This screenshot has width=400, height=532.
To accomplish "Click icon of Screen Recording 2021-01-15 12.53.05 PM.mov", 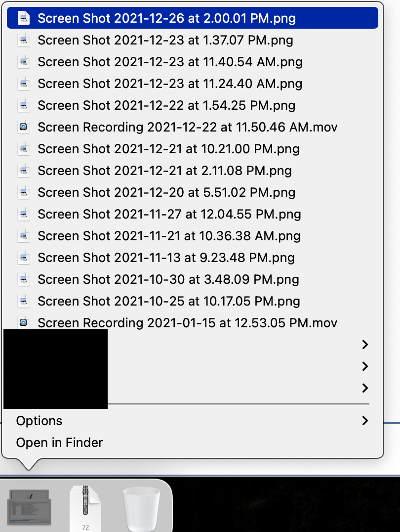I will tap(23, 323).
